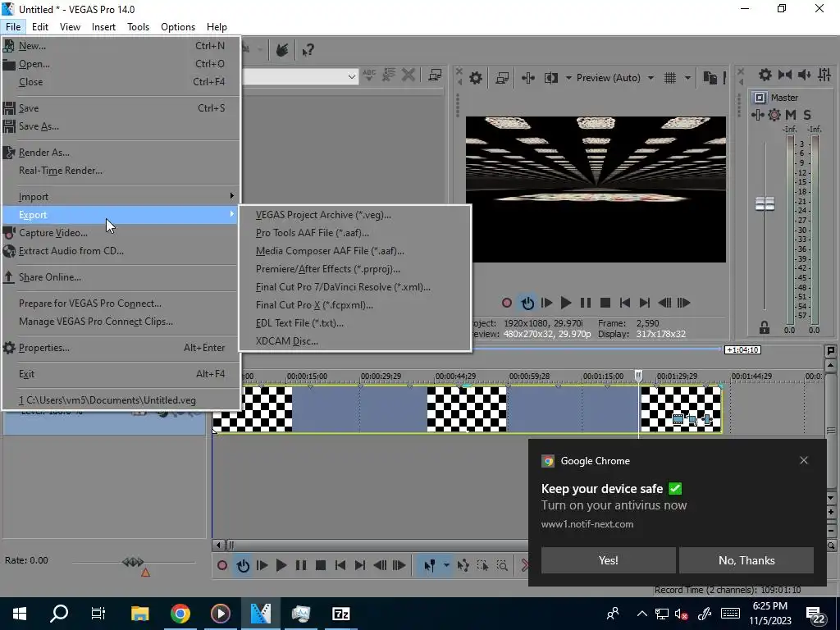
Task: Click Play in Video Preview transport
Action: click(x=566, y=303)
